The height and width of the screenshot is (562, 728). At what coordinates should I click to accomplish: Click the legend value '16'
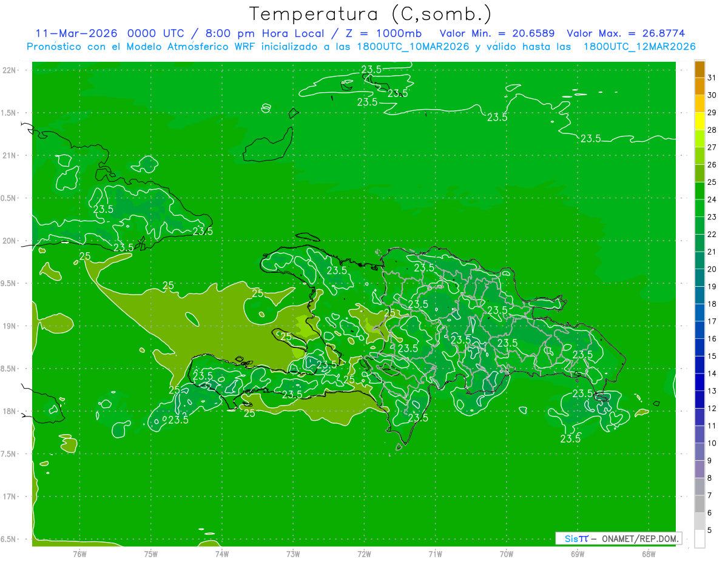712,339
